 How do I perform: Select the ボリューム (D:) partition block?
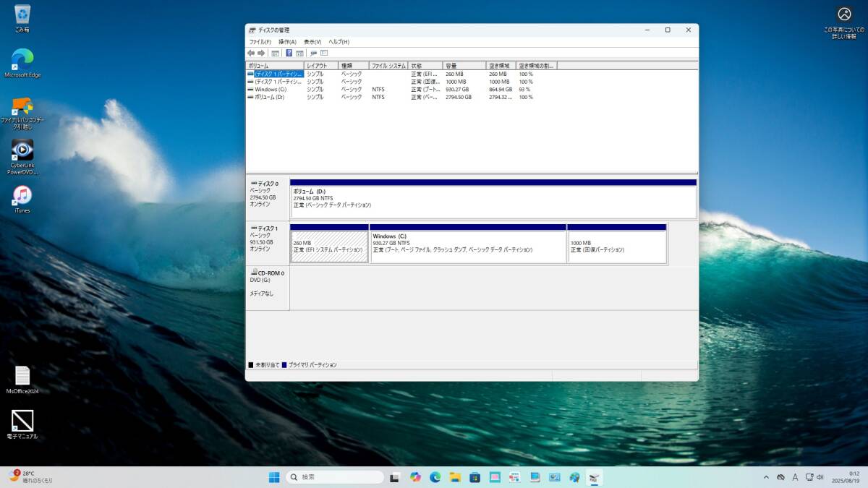click(493, 202)
